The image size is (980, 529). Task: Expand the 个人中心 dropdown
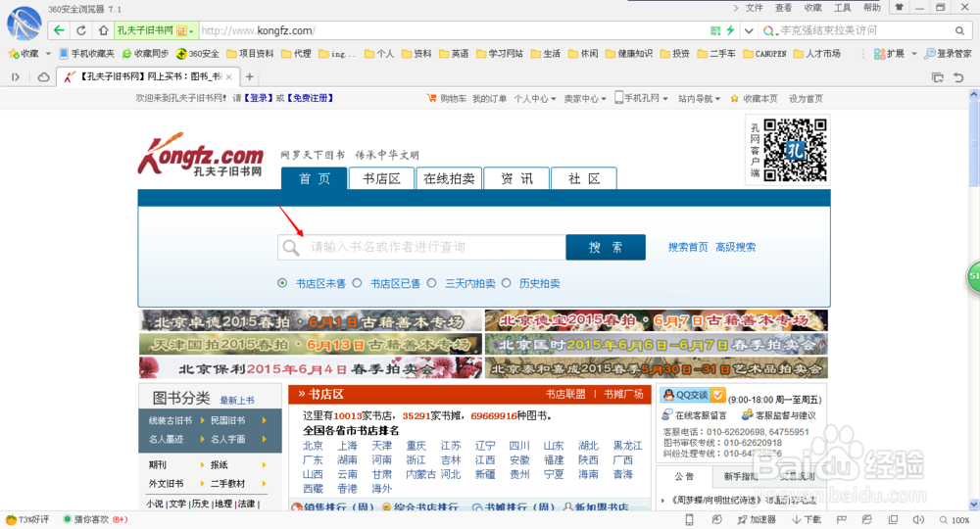tap(534, 99)
